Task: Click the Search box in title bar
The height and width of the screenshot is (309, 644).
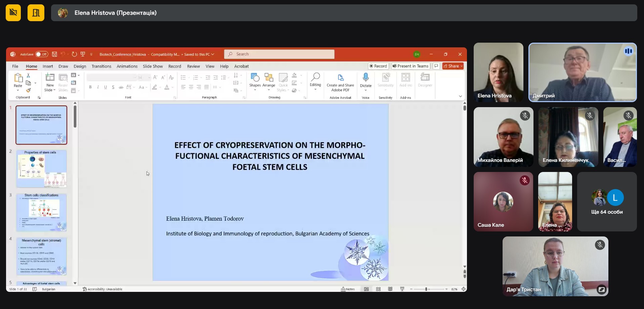Action: pos(279,54)
